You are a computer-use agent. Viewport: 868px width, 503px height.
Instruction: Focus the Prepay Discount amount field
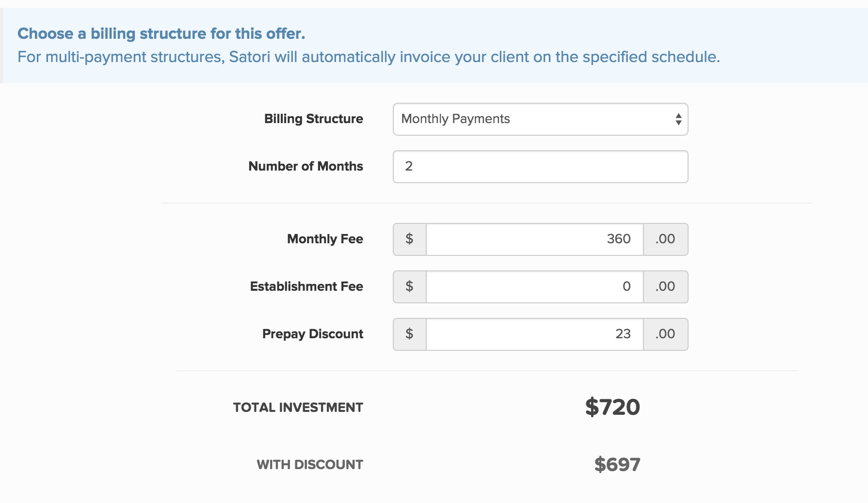(x=534, y=334)
